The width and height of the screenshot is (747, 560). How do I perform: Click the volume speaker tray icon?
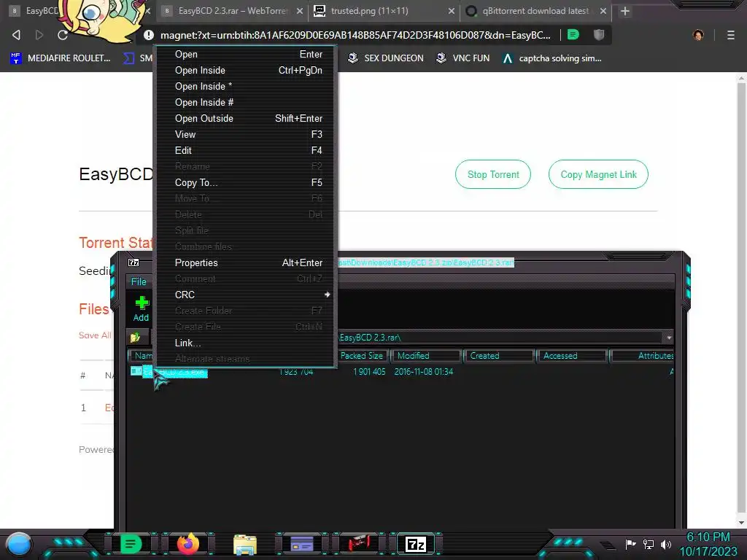coord(665,544)
